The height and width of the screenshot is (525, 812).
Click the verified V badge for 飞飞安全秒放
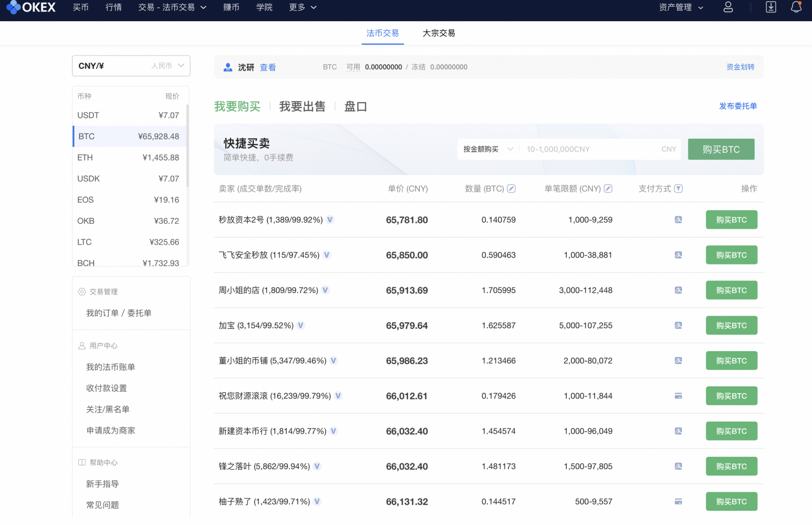[x=327, y=255]
